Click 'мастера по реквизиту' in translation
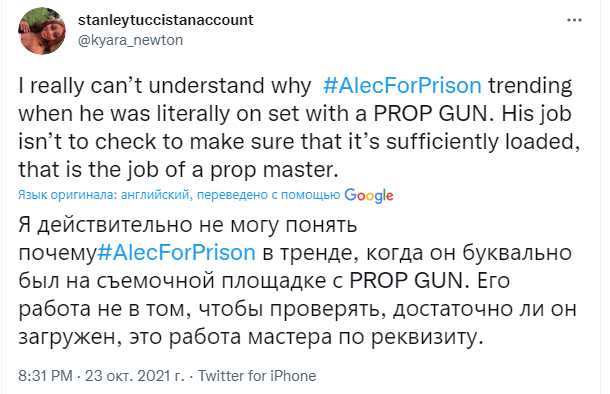This screenshot has width=610, height=394. coord(363,337)
